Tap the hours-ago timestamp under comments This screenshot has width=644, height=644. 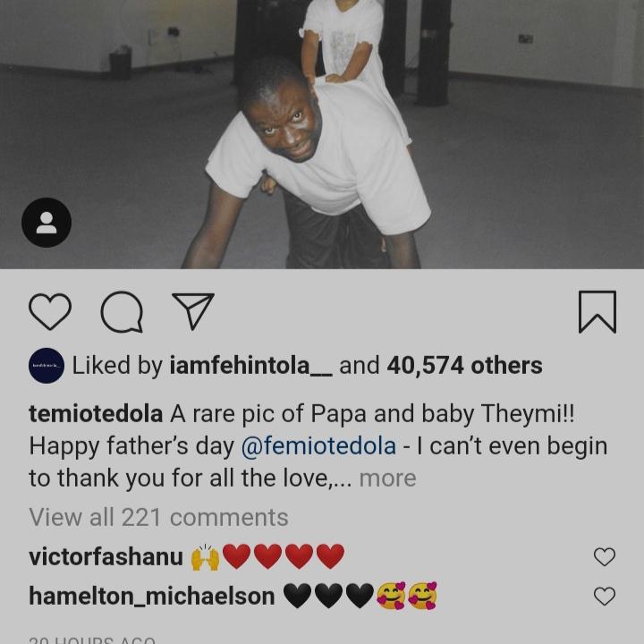pyautogui.click(x=92, y=640)
